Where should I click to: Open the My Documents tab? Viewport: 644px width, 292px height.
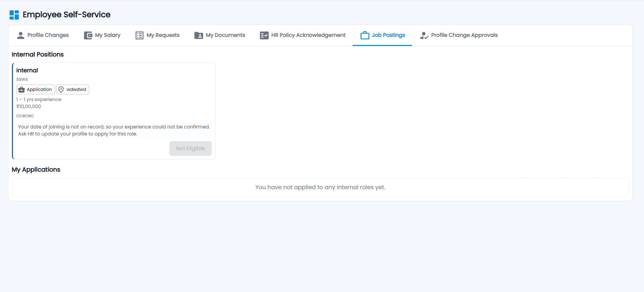click(x=220, y=35)
